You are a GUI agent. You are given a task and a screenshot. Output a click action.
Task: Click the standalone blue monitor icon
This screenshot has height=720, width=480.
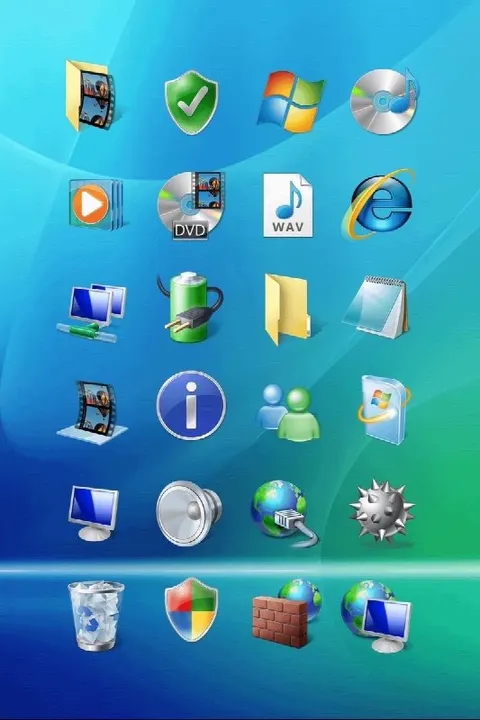(x=93, y=513)
